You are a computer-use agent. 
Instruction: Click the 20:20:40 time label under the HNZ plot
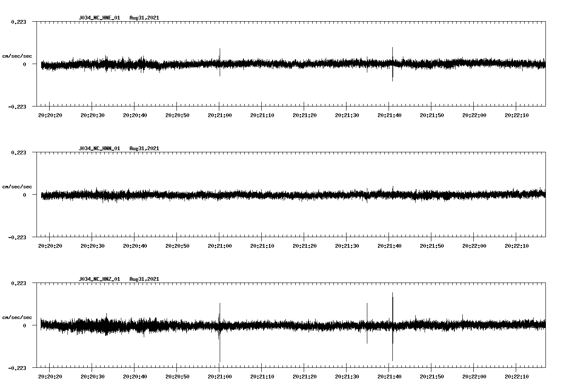coord(135,376)
